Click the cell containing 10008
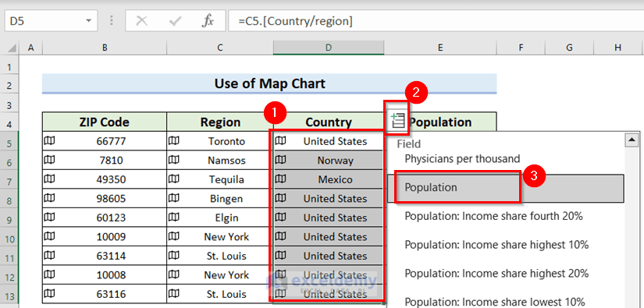 tap(105, 274)
